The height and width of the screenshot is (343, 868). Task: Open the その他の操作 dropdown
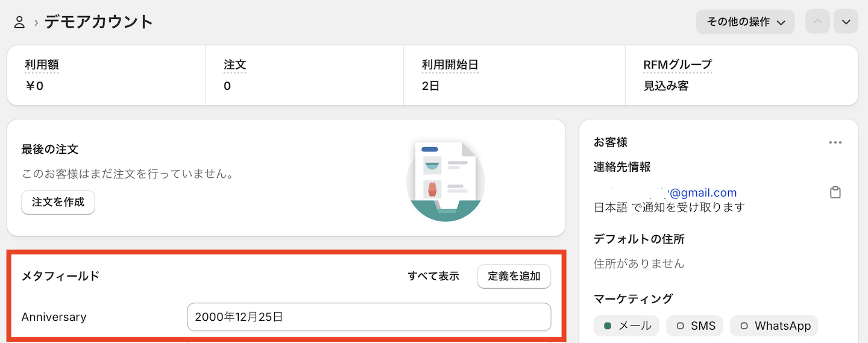(x=745, y=22)
